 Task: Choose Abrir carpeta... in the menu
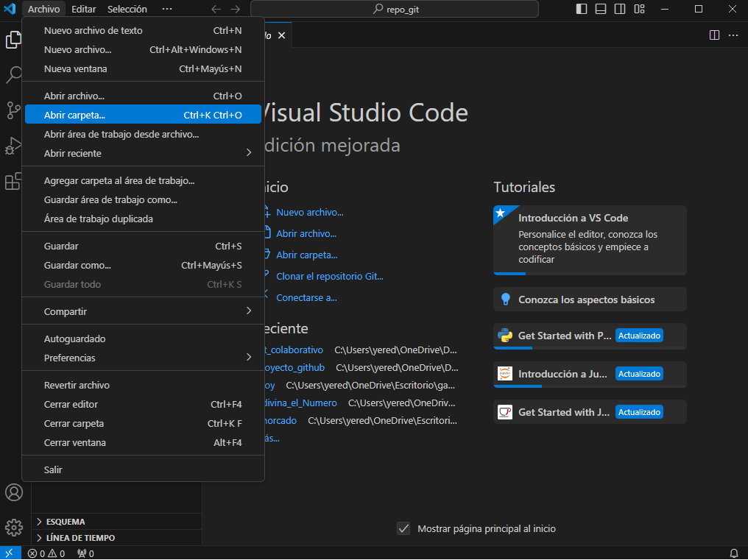point(143,115)
